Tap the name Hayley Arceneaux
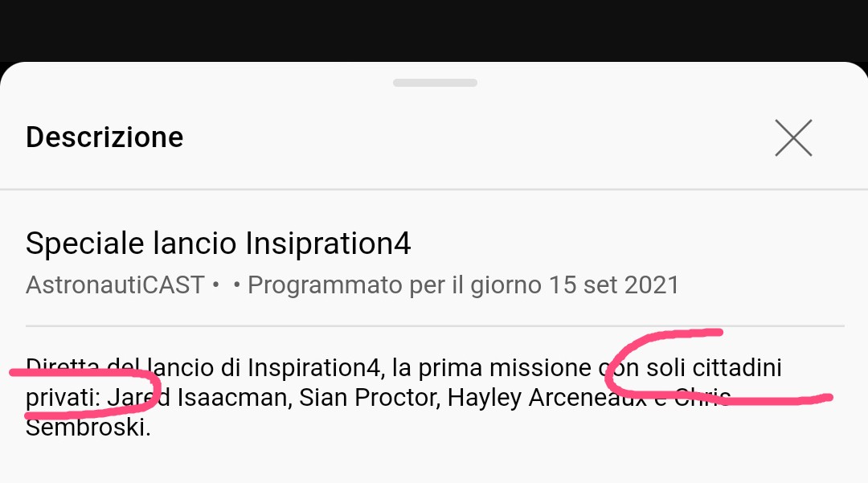Screen dimensions: 868x483 coord(547,397)
